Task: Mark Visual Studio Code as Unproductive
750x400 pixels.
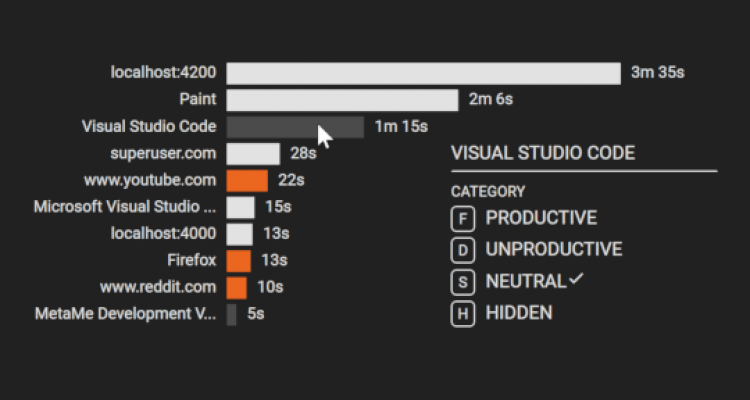Action: [553, 250]
